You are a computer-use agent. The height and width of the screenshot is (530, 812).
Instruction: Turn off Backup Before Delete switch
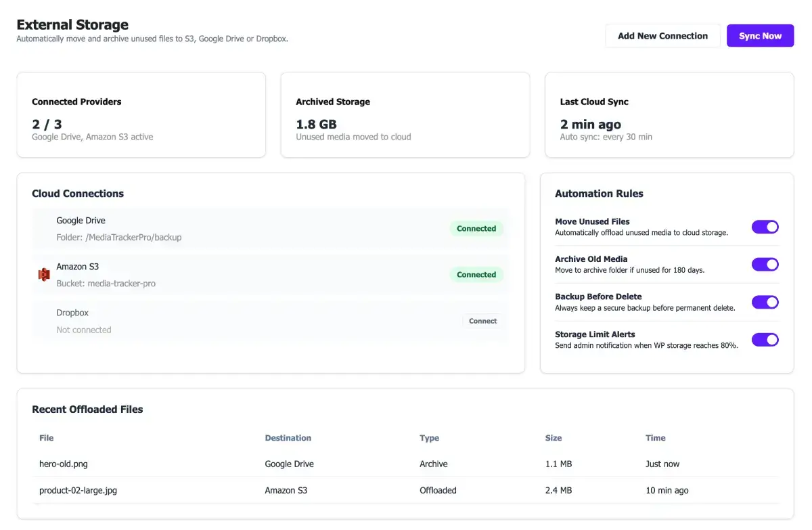pos(765,302)
